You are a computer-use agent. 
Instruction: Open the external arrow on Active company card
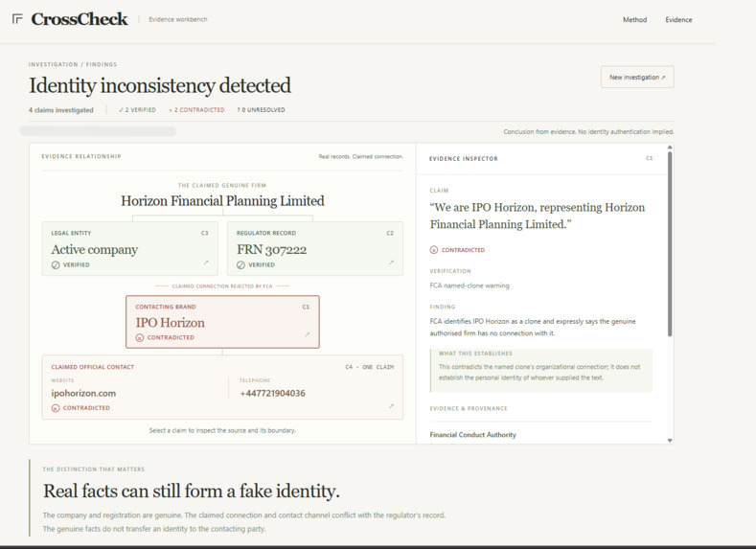click(206, 263)
